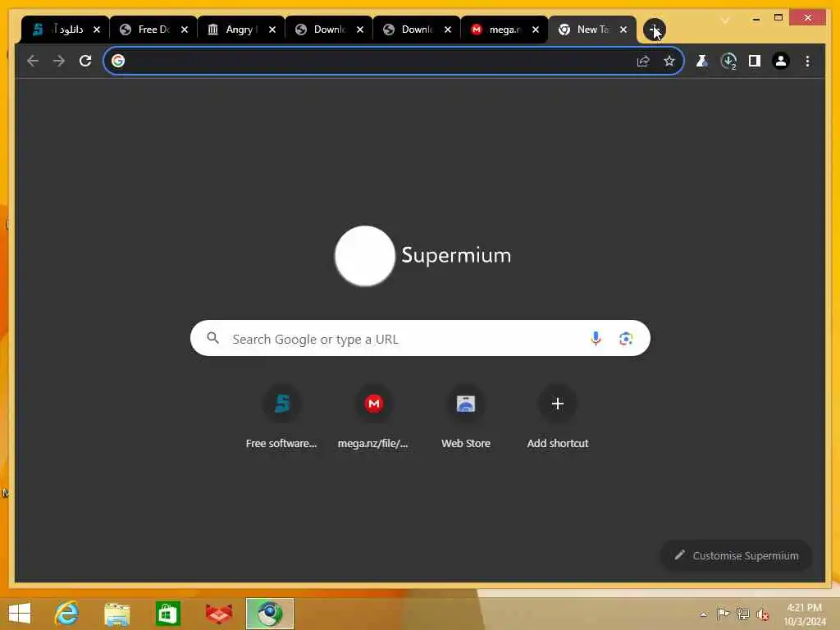Open the mega.nz/file shortcut
The image size is (840, 630).
click(373, 418)
